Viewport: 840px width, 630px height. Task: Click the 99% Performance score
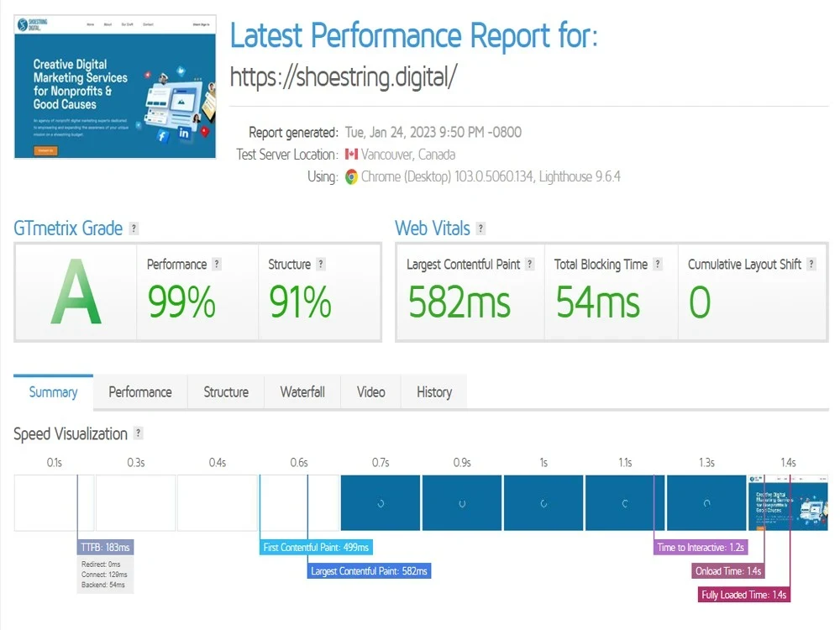tap(181, 302)
